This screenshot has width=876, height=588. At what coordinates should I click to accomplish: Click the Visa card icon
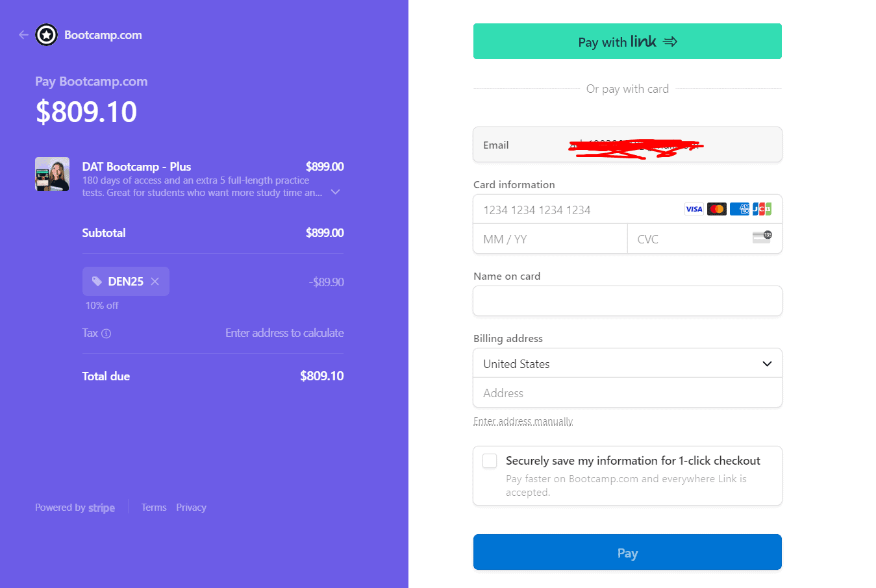[694, 209]
